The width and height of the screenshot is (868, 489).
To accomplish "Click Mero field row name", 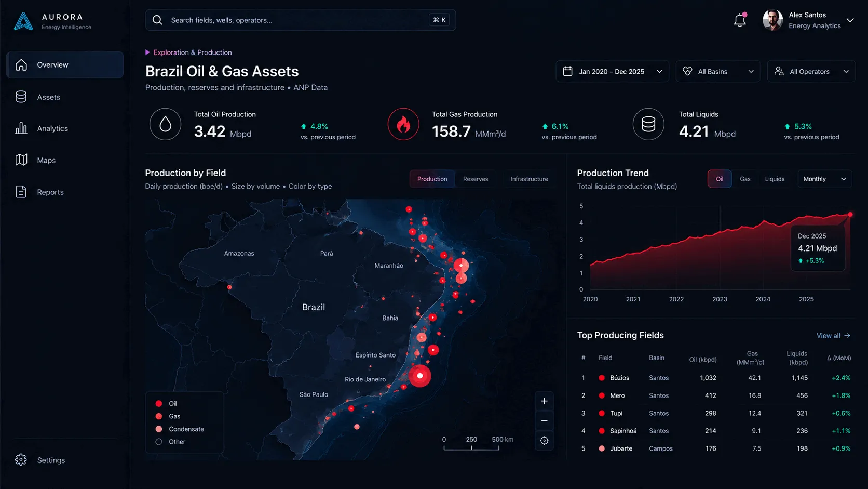I will pyautogui.click(x=617, y=395).
